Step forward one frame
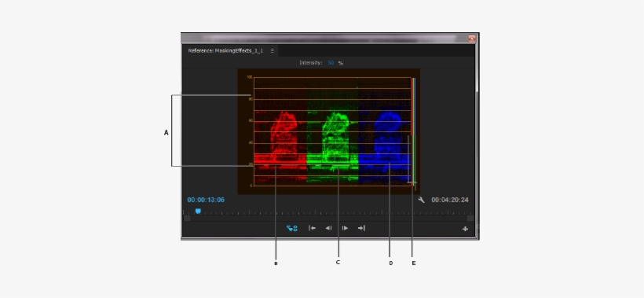The height and width of the screenshot is (298, 644). pyautogui.click(x=345, y=228)
